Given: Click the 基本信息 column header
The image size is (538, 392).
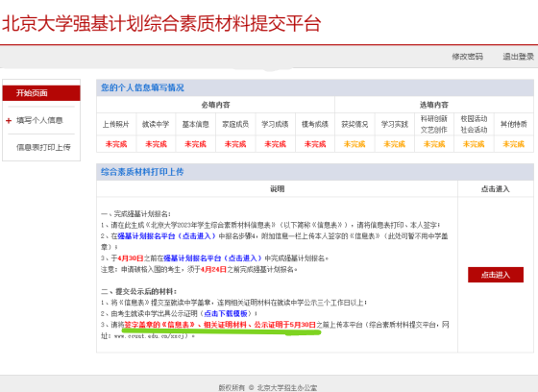Looking at the screenshot, I should coord(196,124).
